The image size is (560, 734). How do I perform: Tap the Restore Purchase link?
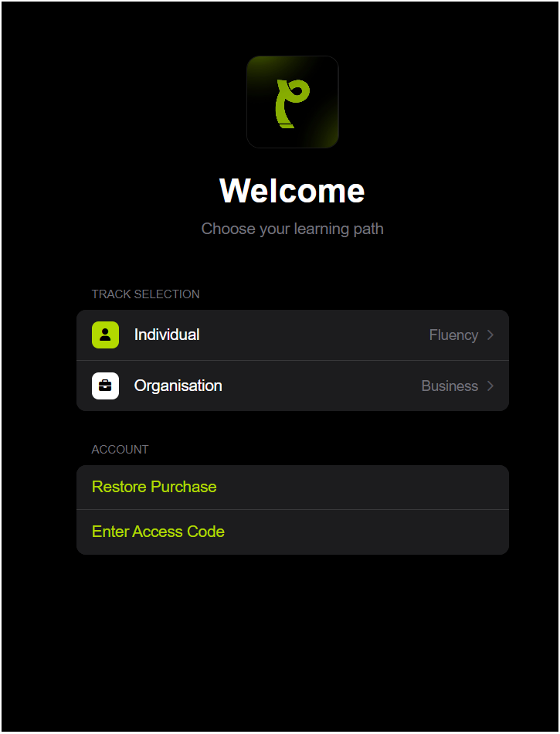(x=154, y=487)
